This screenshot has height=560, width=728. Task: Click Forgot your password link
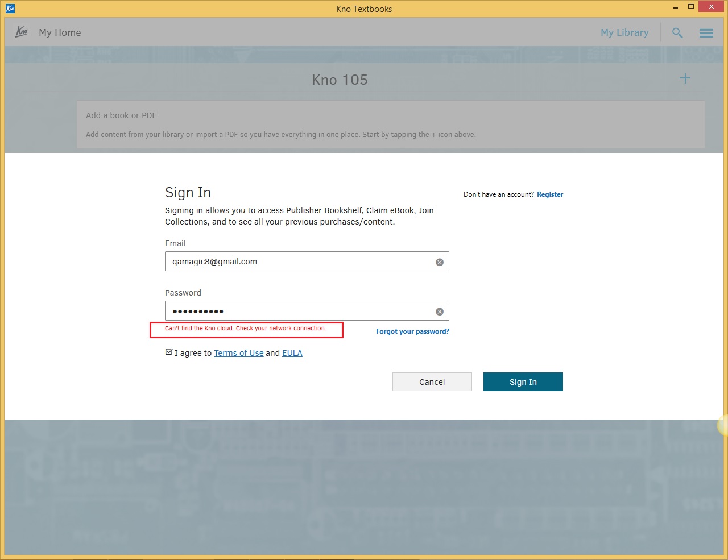point(412,331)
